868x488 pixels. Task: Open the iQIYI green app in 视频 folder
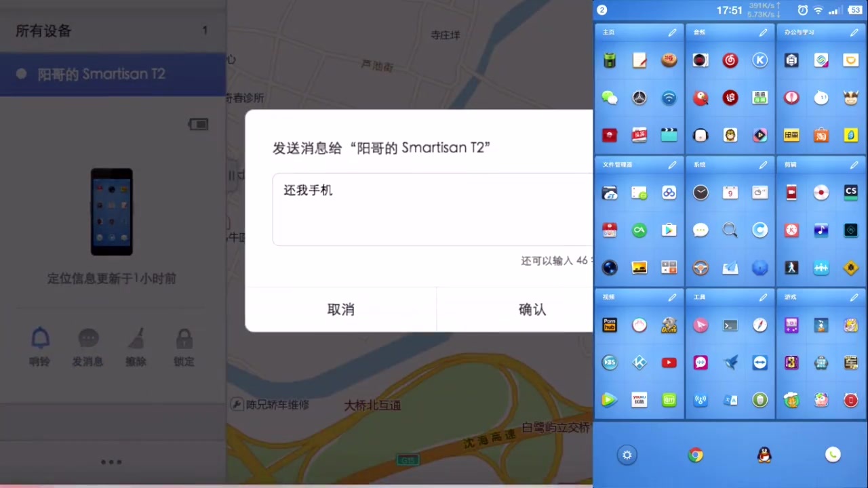pyautogui.click(x=669, y=400)
